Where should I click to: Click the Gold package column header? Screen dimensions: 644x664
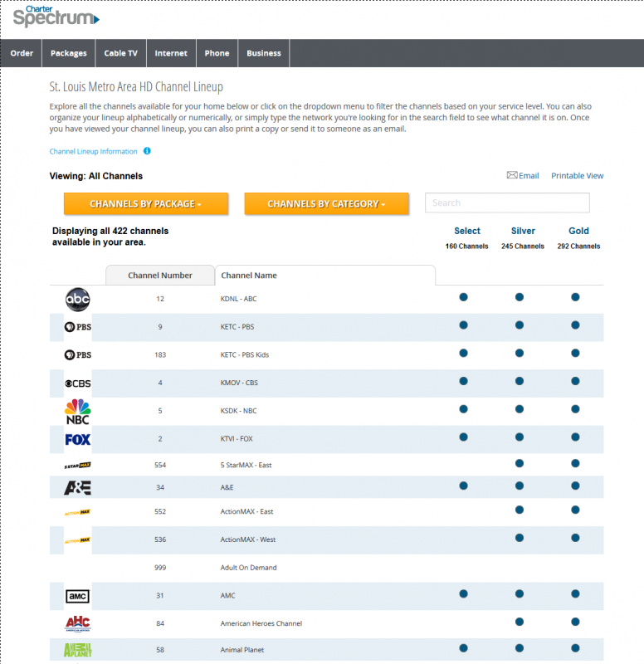click(578, 231)
